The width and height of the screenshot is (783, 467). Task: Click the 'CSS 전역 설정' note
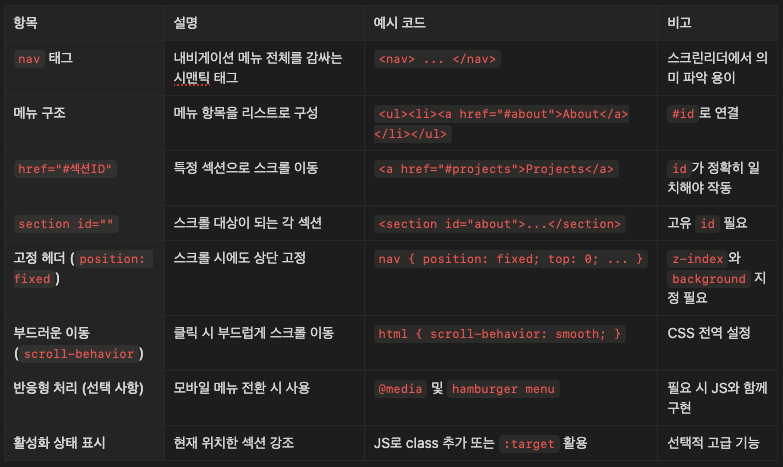coord(709,333)
